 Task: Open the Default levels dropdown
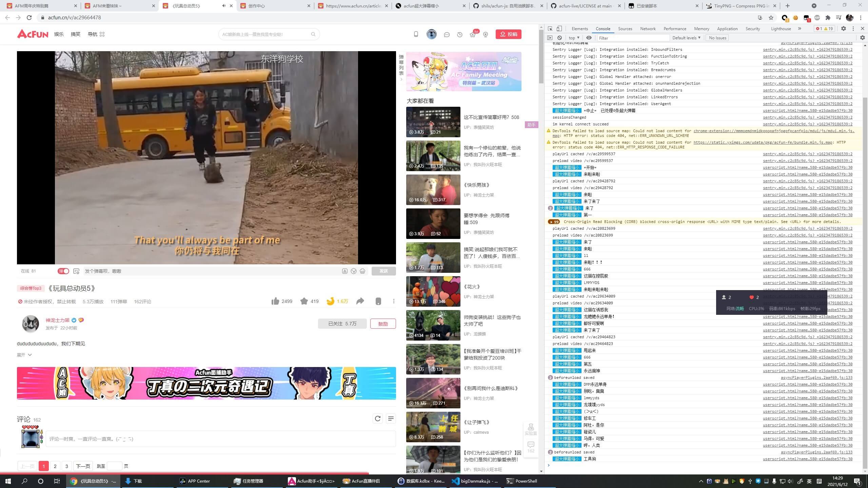pos(686,38)
